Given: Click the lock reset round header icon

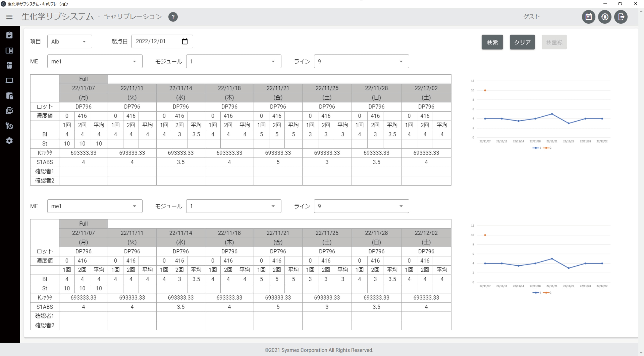Looking at the screenshot, I should click(x=604, y=17).
